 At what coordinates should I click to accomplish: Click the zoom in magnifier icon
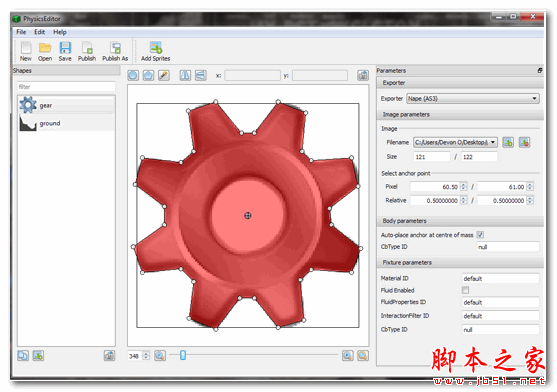click(x=348, y=355)
